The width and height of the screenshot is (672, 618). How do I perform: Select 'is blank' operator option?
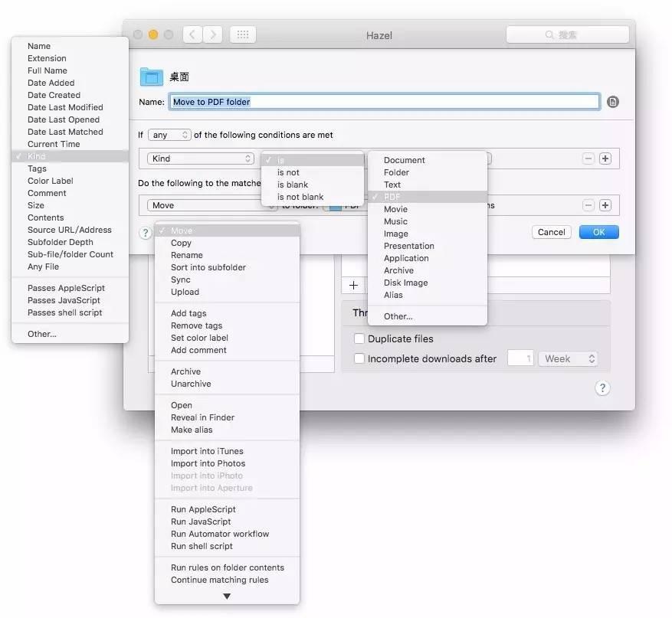tap(292, 185)
